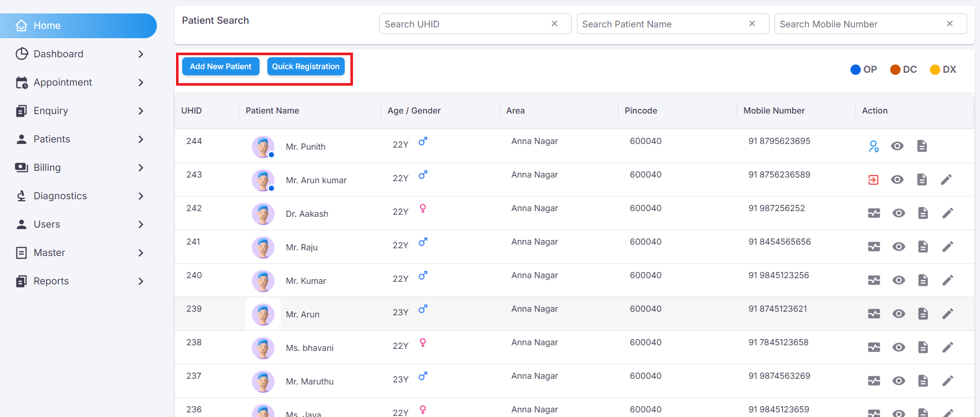Expand the Users menu chevron
This screenshot has width=980, height=417.
[x=141, y=224]
